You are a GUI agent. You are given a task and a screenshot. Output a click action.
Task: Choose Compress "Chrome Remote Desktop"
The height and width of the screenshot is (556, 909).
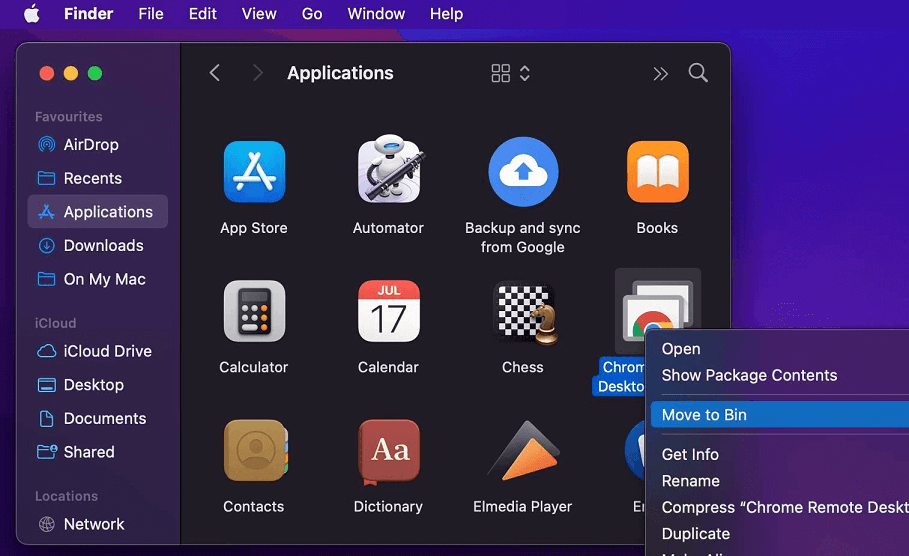tap(780, 507)
